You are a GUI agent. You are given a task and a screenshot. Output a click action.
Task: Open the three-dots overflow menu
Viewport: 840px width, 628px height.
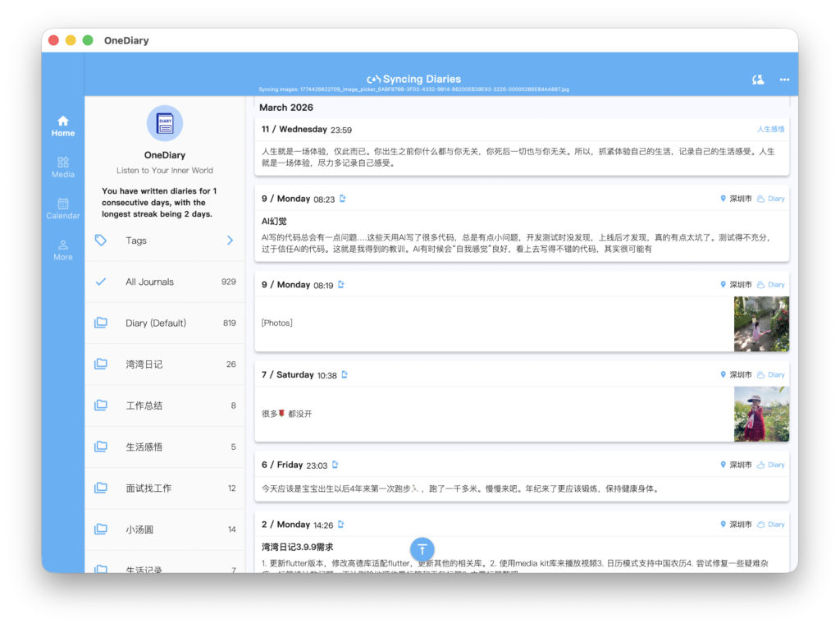click(x=784, y=80)
